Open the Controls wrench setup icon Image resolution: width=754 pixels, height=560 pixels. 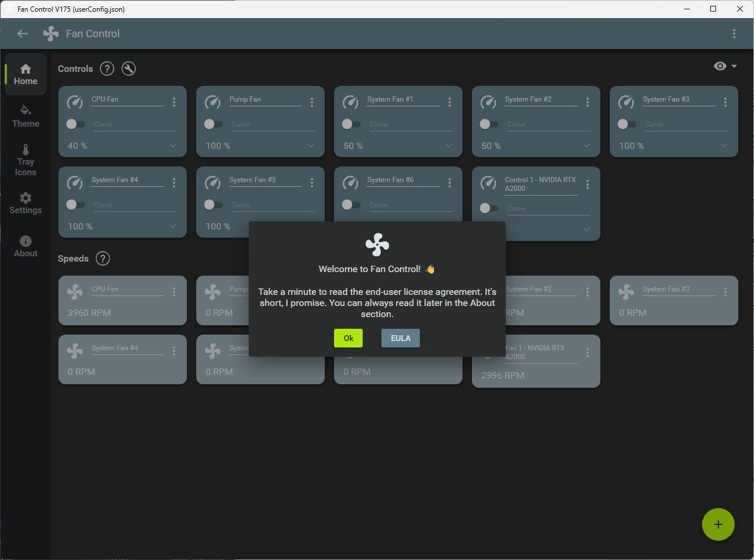point(128,69)
